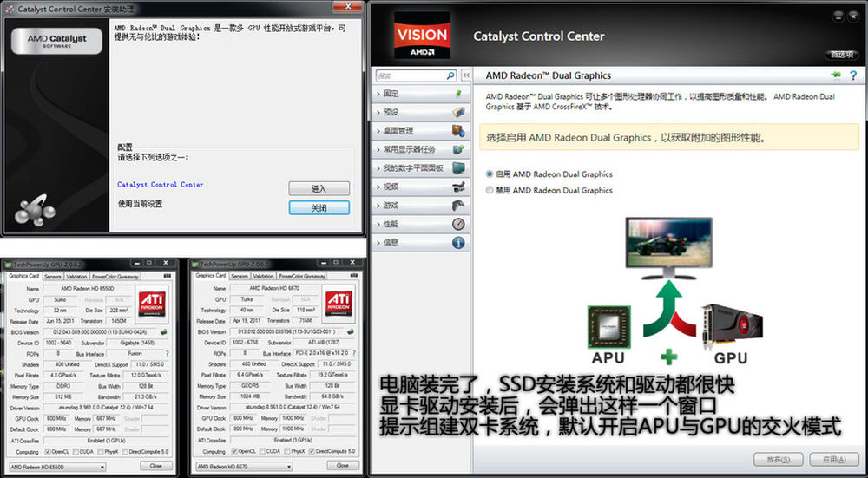Open PowerColor Giveaway tab in HD 6550D window
The image size is (868, 478).
click(115, 276)
